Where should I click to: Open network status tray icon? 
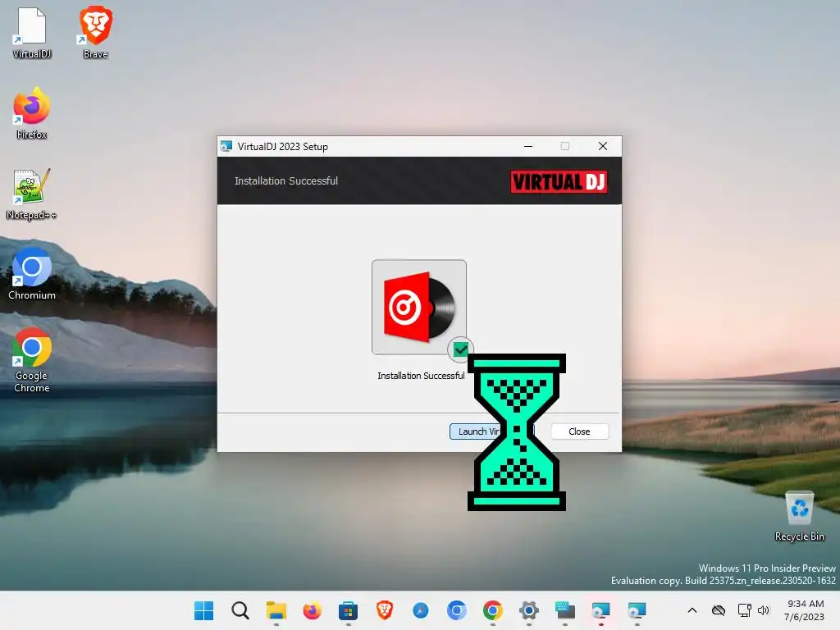(745, 610)
